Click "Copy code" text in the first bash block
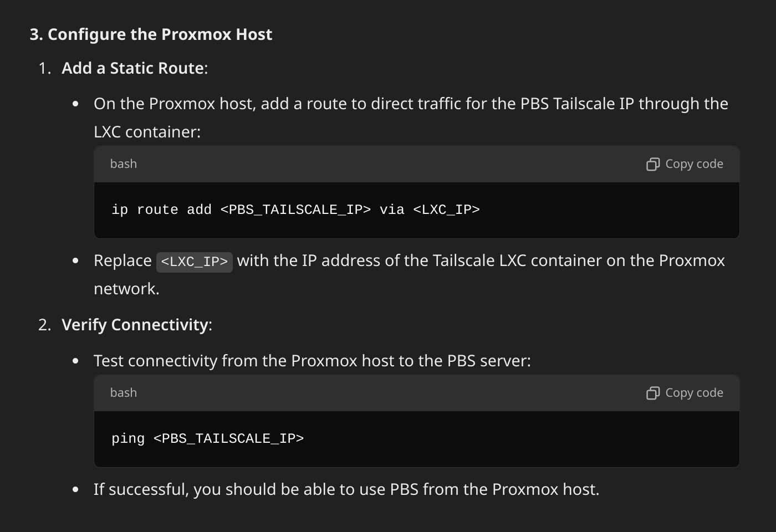 coord(694,164)
